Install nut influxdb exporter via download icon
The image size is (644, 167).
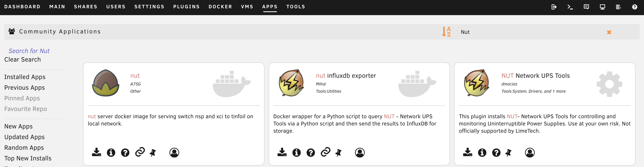coord(282,152)
